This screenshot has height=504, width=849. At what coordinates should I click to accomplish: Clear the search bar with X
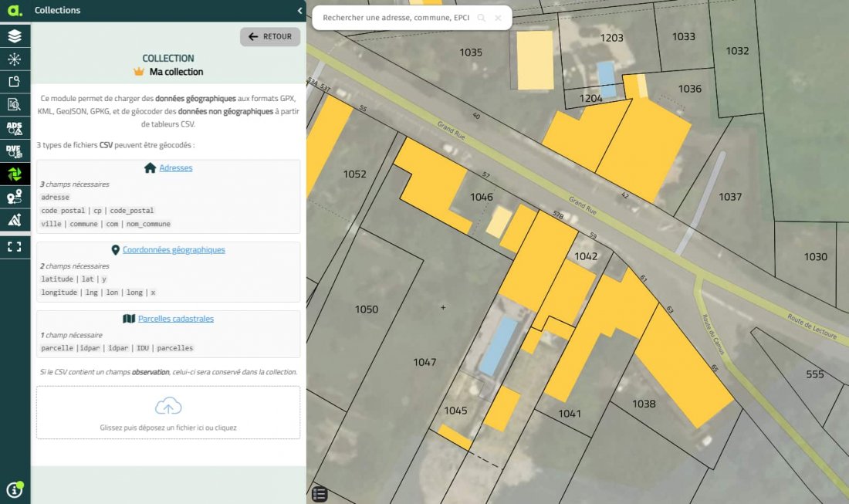(498, 18)
